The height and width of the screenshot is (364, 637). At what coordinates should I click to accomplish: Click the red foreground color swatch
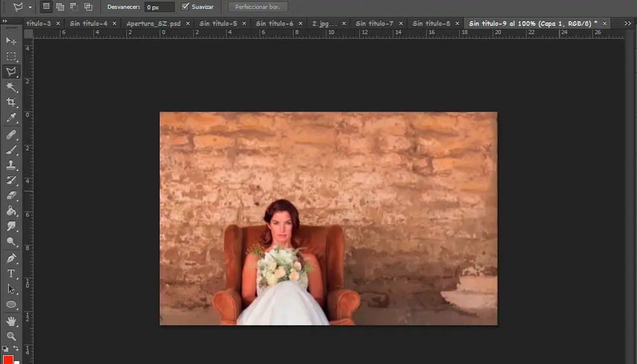pyautogui.click(x=8, y=359)
